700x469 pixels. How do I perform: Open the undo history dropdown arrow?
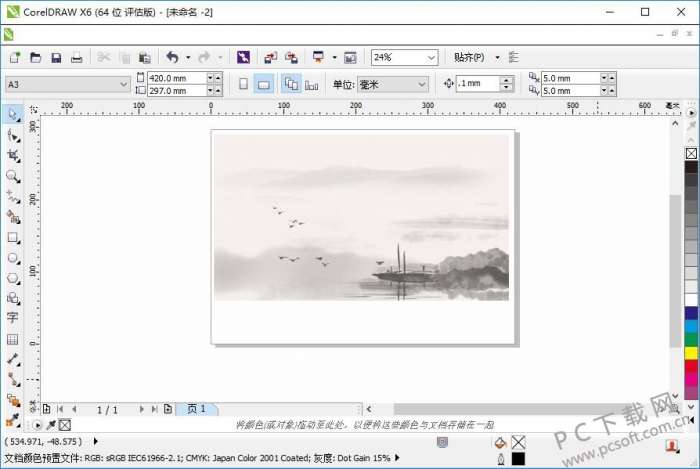click(x=188, y=58)
